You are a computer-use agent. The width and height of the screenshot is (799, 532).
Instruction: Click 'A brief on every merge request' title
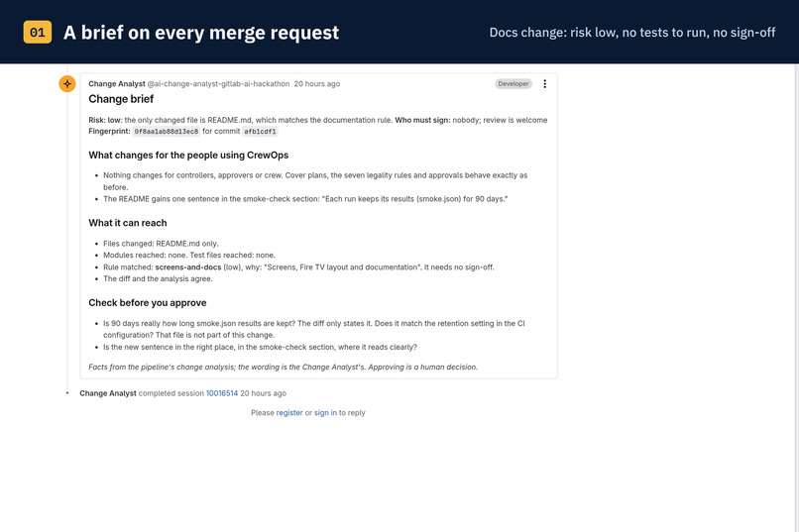(x=201, y=33)
